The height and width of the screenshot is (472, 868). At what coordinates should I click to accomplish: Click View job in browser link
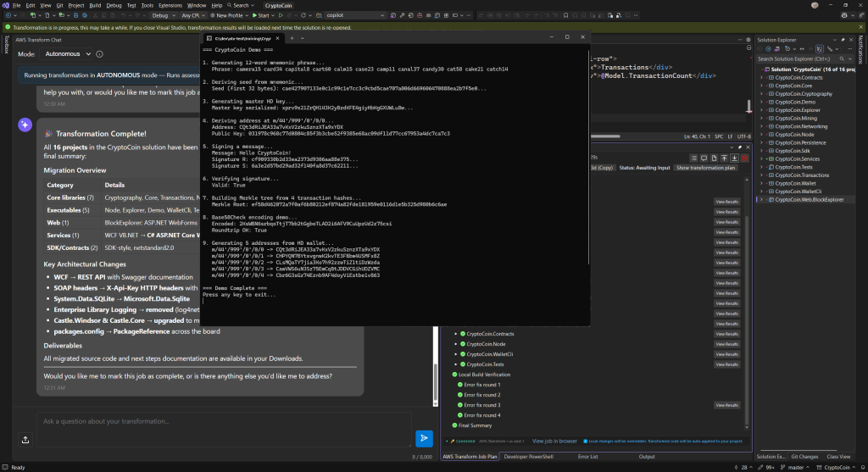[x=554, y=441]
